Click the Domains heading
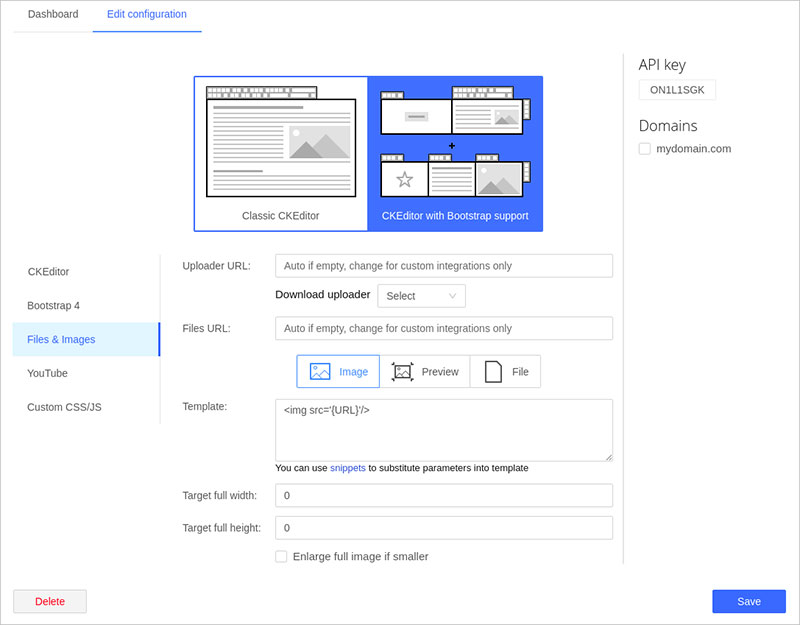 pyautogui.click(x=668, y=126)
